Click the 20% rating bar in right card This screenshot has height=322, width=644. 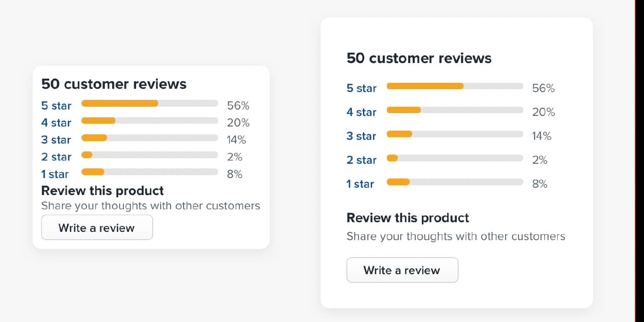455,110
